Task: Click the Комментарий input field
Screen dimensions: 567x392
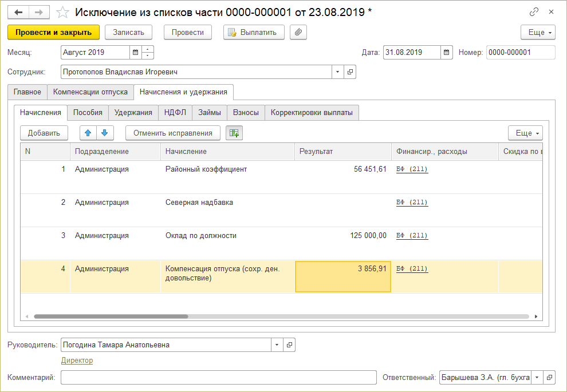Action: point(219,378)
